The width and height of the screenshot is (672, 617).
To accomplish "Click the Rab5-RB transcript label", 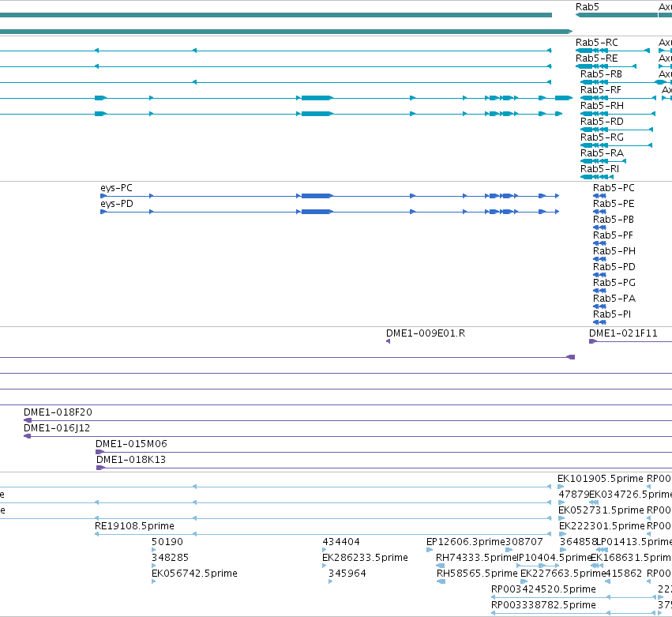I will (601, 74).
